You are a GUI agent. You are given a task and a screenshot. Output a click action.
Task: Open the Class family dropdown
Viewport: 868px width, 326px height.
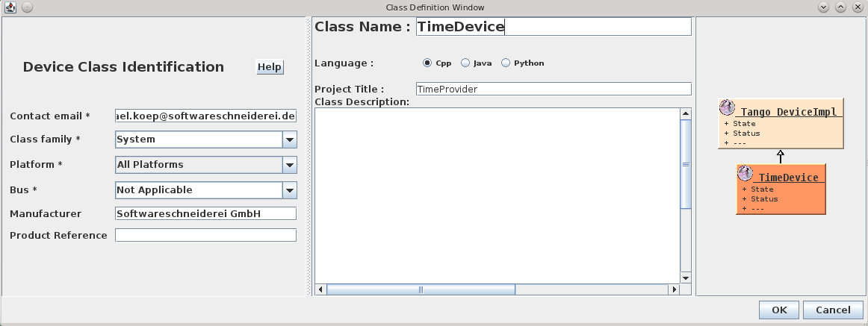pos(289,140)
